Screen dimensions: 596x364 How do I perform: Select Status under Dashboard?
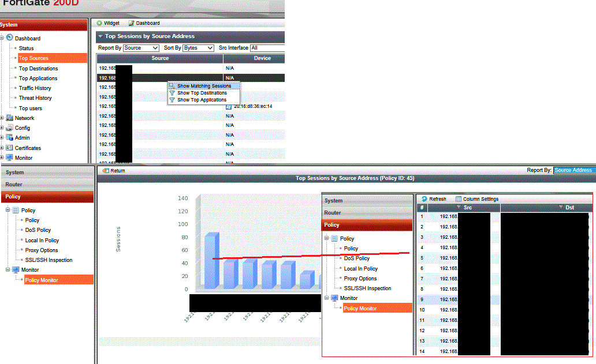(26, 48)
